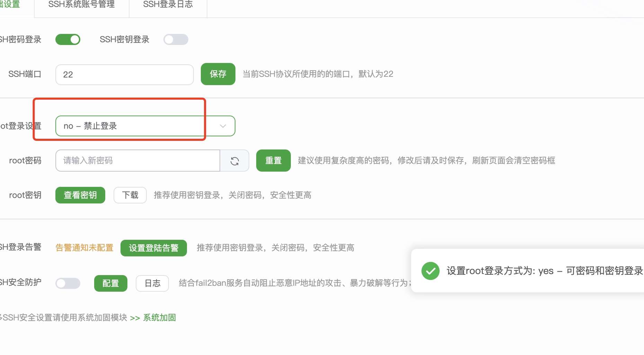Focus the root new password field

pyautogui.click(x=138, y=161)
